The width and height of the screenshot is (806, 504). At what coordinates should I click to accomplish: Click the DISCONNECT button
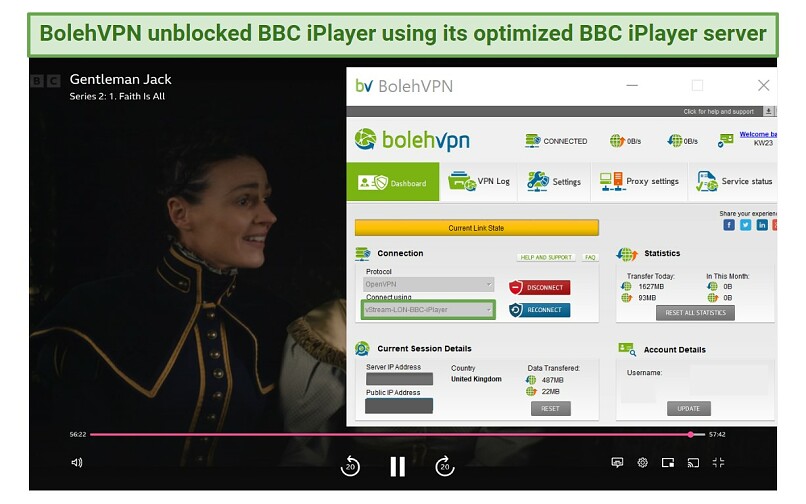pos(539,287)
